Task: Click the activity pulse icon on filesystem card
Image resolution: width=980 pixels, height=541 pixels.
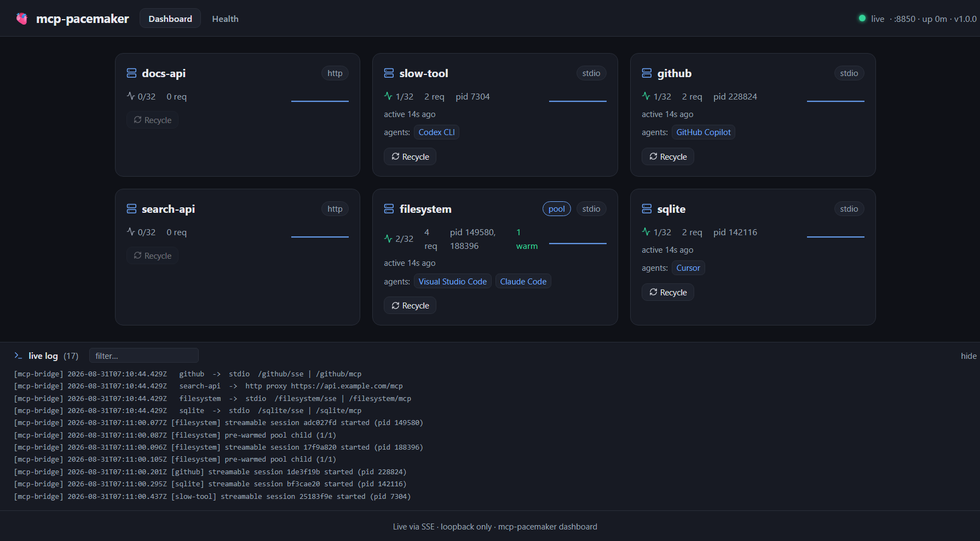Action: point(388,238)
